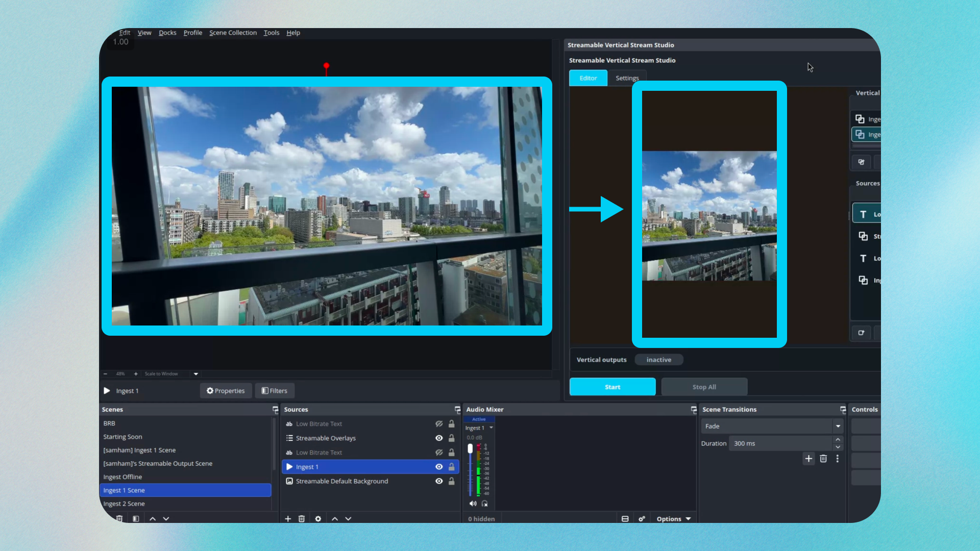Open transition properties three-dots menu

[838, 459]
